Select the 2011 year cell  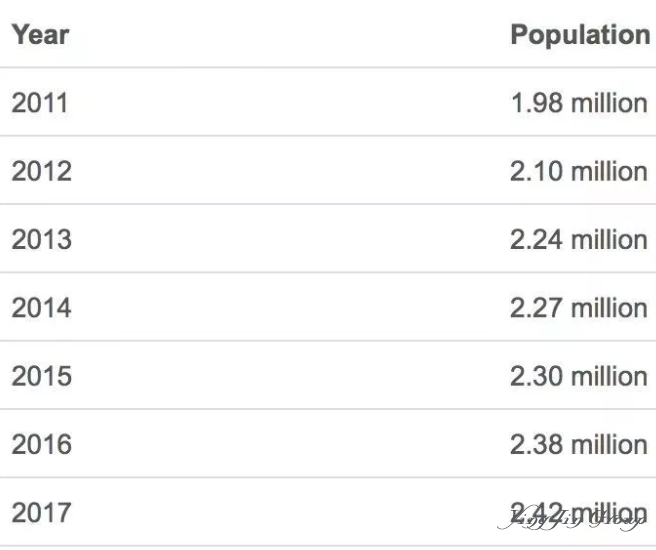coord(39,103)
